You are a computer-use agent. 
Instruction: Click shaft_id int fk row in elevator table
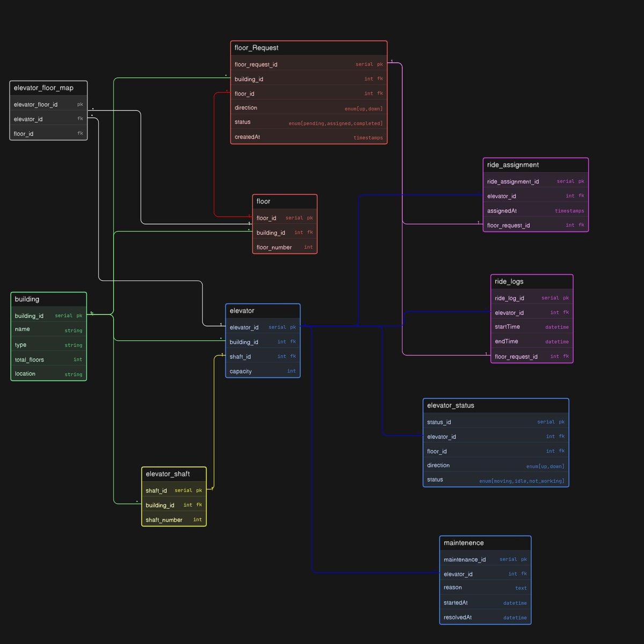click(x=263, y=356)
